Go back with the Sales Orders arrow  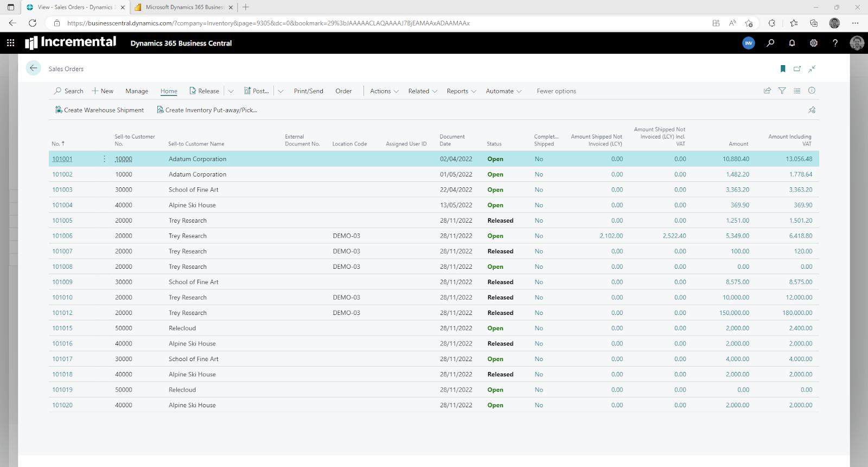(x=34, y=68)
